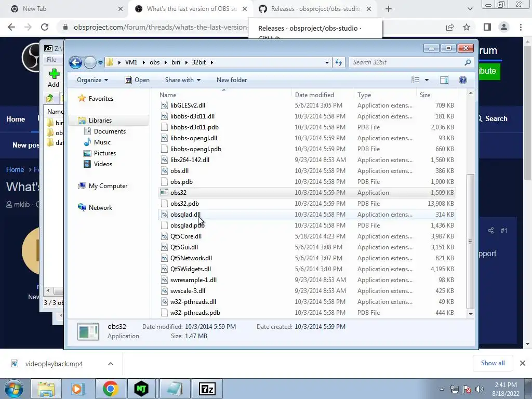The height and width of the screenshot is (399, 532).
Task: Click obs in address breadcrumb
Action: [154, 62]
